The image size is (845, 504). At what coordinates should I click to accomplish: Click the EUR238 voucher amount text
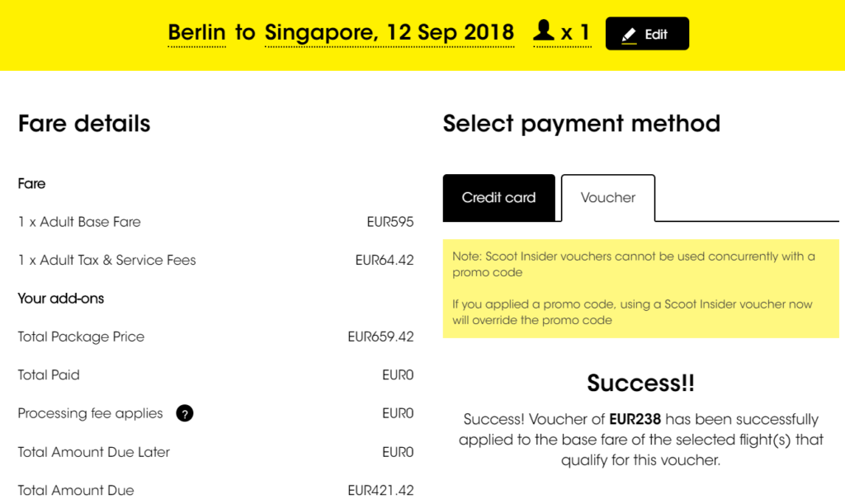[635, 420]
